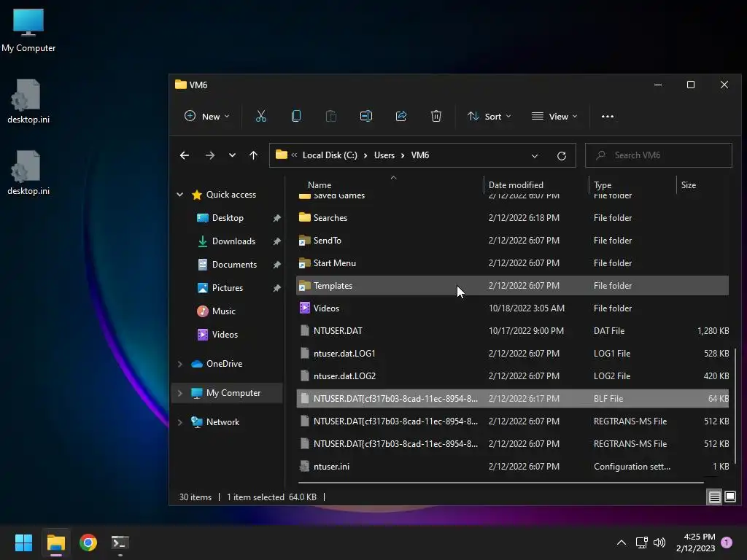The width and height of the screenshot is (747, 560).
Task: Select the Start Menu folder
Action: coord(512,262)
